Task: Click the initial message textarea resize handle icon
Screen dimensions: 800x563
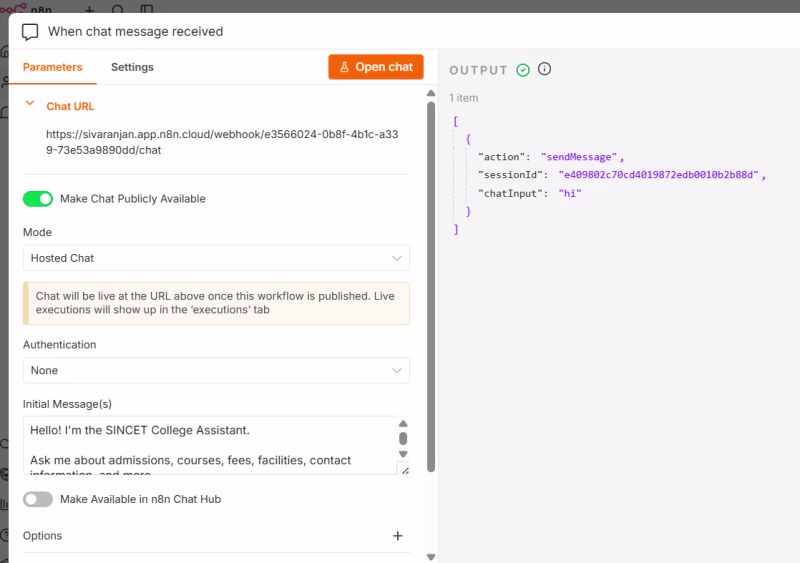Action: coord(405,471)
